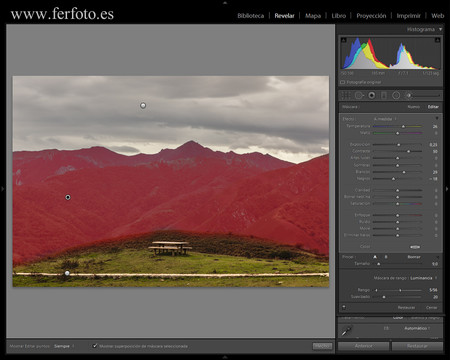Click the Anterior button
450x360 pixels.
[363, 346]
